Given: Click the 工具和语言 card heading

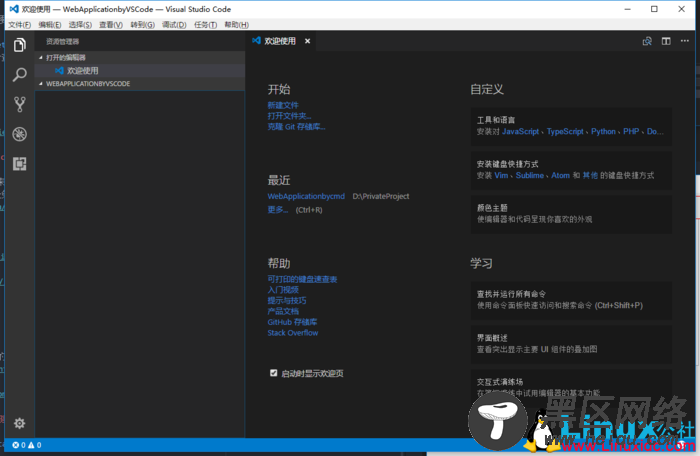Looking at the screenshot, I should 496,120.
